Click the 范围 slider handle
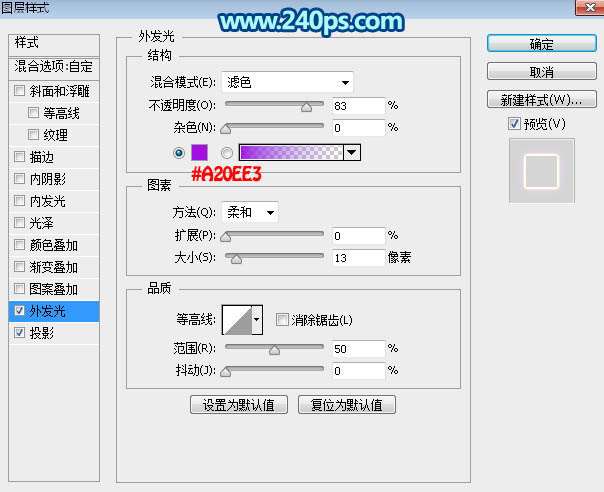Viewport: 604px width, 492px height. point(275,349)
